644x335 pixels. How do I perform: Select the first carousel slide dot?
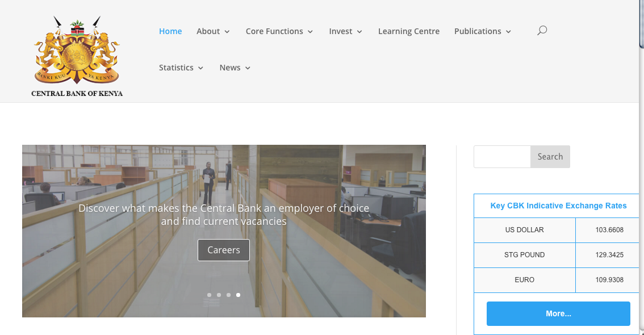tap(209, 295)
